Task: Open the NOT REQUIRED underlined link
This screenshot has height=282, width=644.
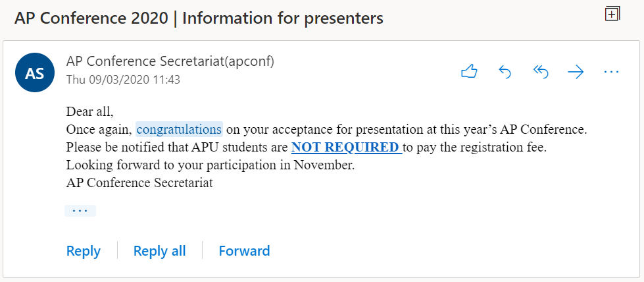Action: [347, 147]
